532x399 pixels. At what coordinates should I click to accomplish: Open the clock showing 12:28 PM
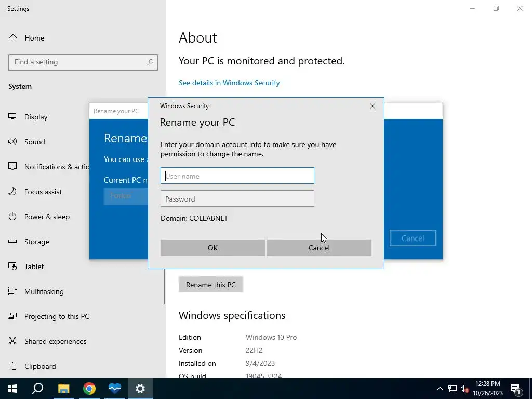tap(488, 389)
